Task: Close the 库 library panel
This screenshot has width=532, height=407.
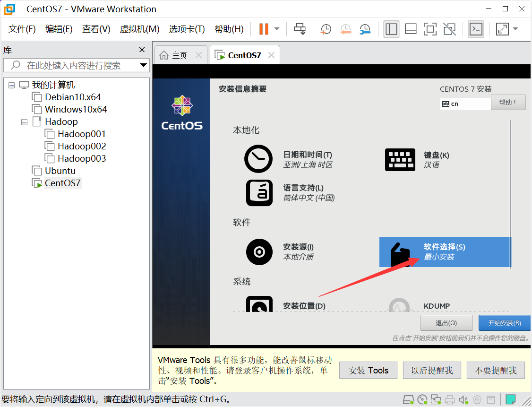Action: 142,50
